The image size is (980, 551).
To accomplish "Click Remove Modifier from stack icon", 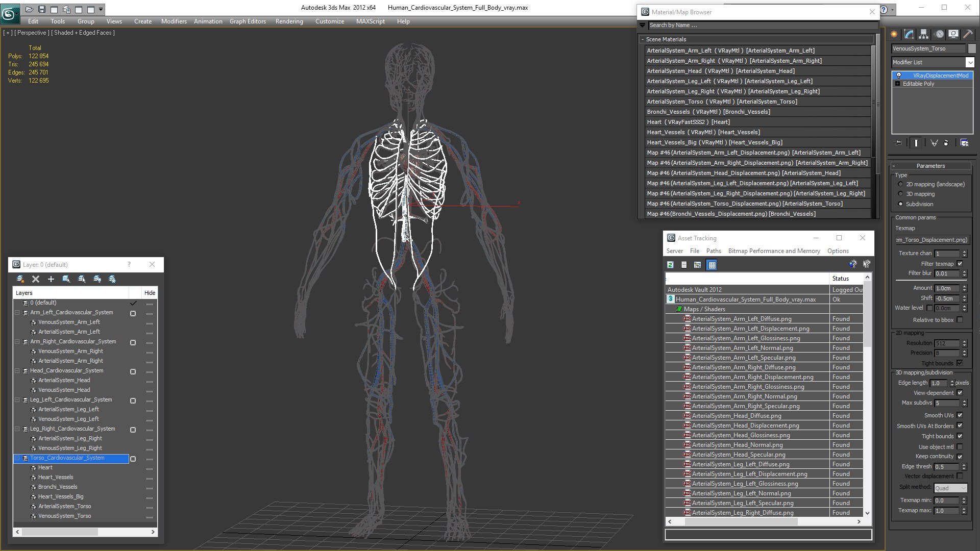I will pos(946,143).
